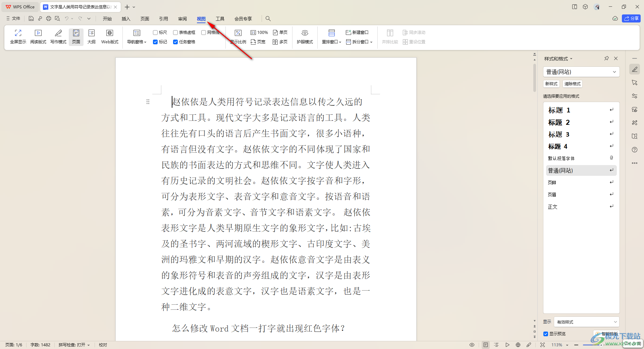Click the paragraph handle beside first line
Screen dimensions: 644x349
(148, 102)
